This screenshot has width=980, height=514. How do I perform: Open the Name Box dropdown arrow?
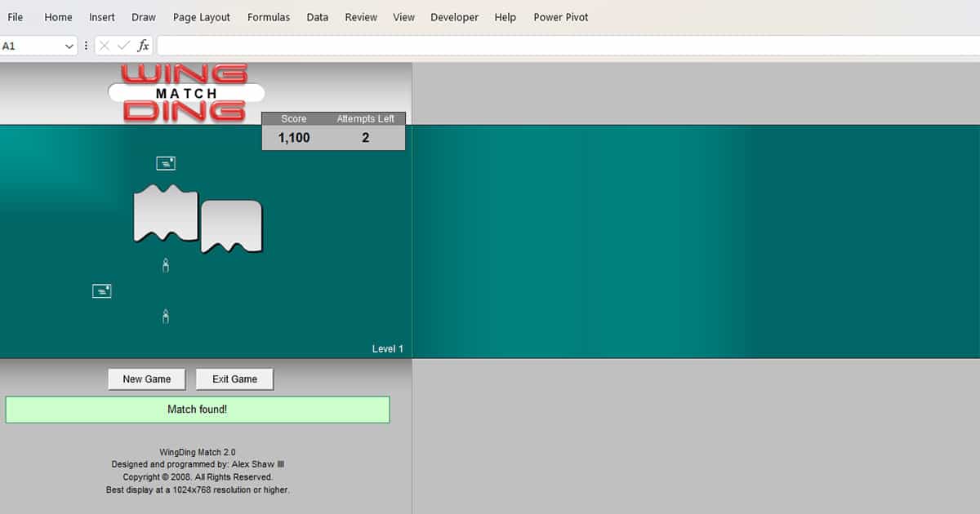click(69, 46)
